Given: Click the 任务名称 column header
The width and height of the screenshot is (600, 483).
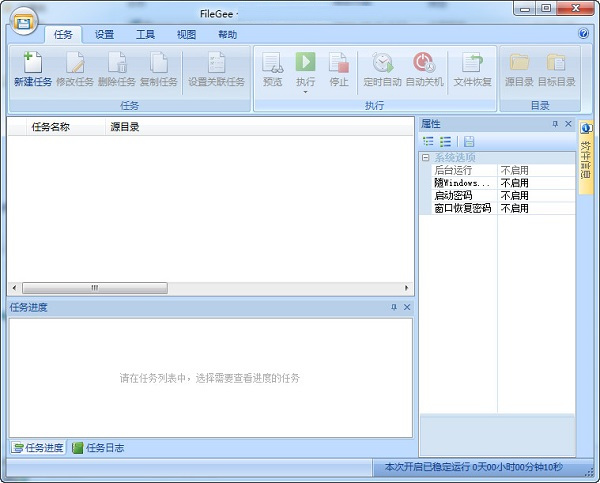Looking at the screenshot, I should tap(66, 127).
